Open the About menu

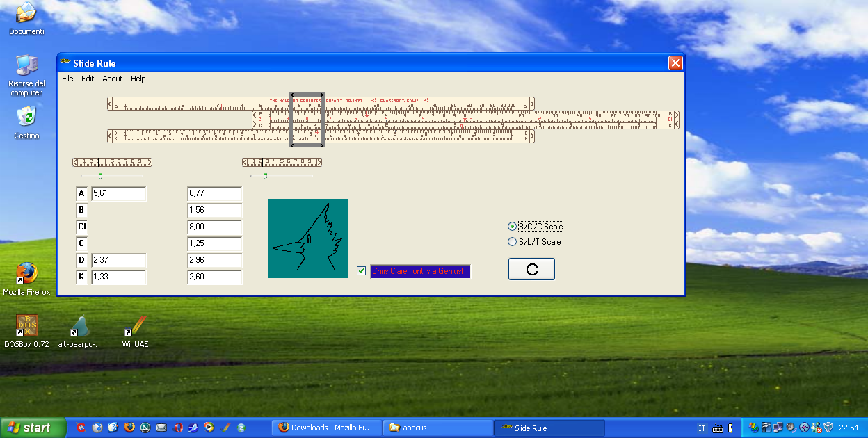coord(113,79)
